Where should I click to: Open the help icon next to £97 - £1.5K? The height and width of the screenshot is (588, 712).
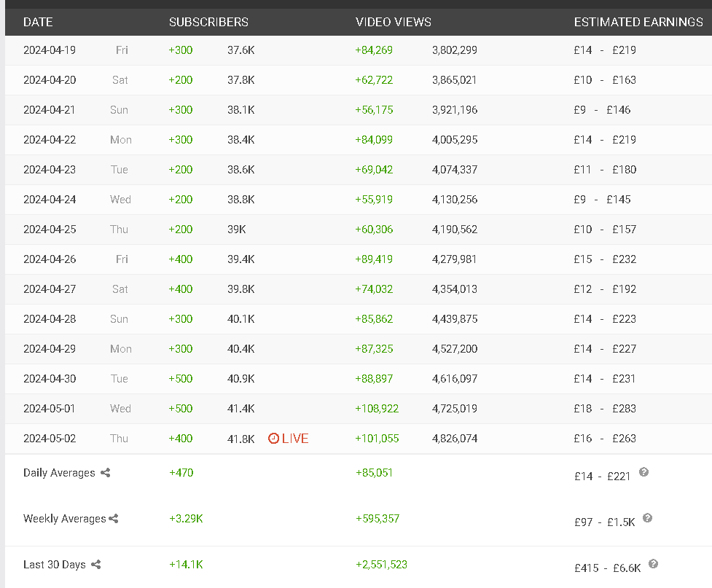(648, 518)
